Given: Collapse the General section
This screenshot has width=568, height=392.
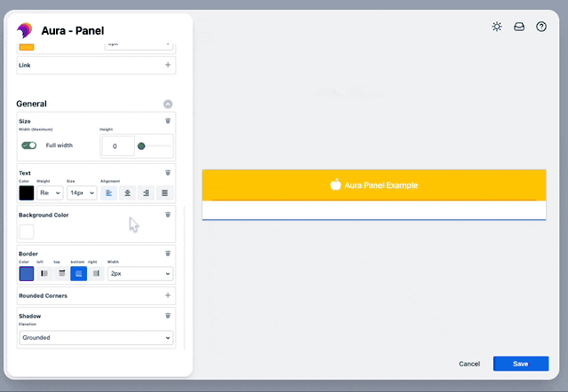Looking at the screenshot, I should [168, 105].
